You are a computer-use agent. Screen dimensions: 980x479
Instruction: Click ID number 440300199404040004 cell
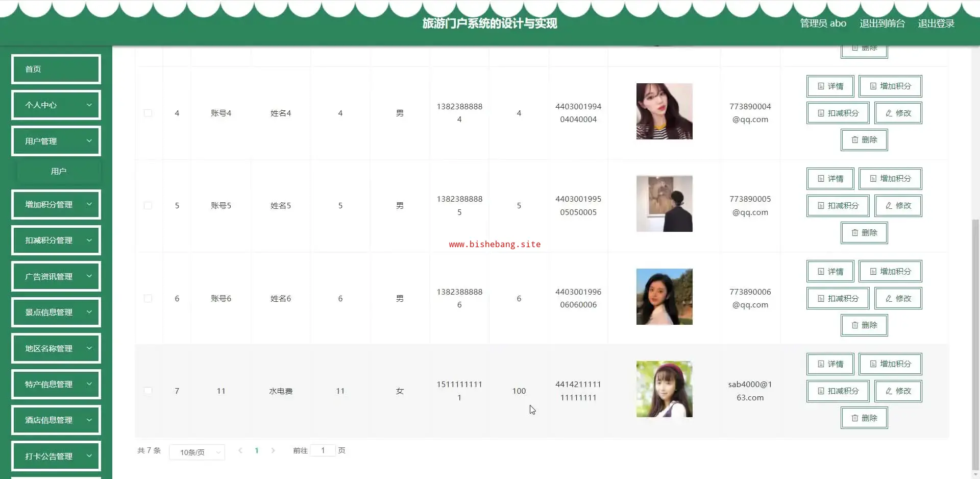(x=578, y=113)
